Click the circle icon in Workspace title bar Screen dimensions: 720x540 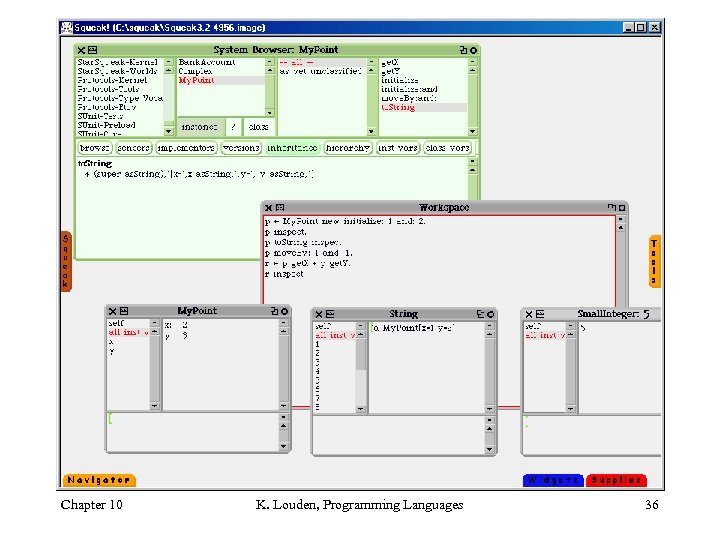[622, 208]
